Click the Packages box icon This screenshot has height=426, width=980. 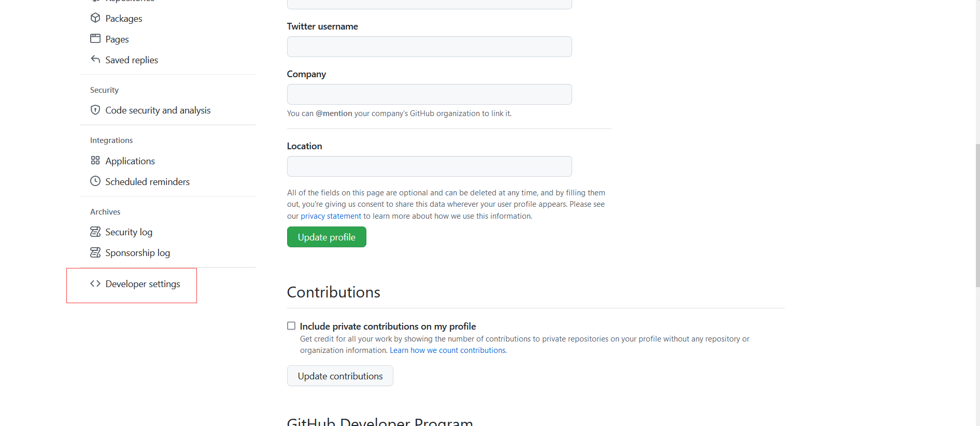pyautogui.click(x=95, y=18)
